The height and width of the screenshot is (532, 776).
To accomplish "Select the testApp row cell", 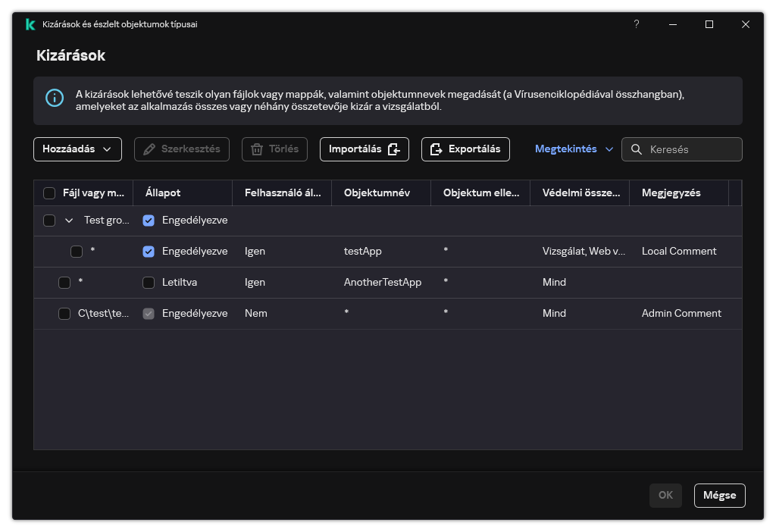I will point(363,252).
